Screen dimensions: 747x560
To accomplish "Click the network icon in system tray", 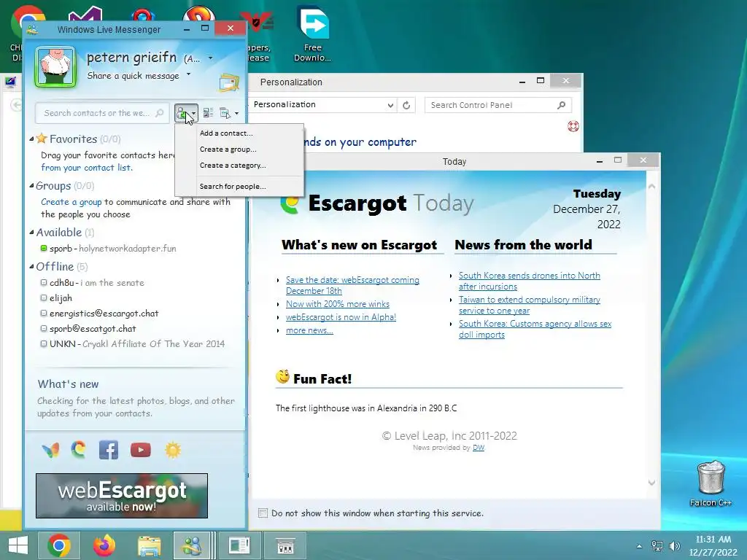I will 657,545.
